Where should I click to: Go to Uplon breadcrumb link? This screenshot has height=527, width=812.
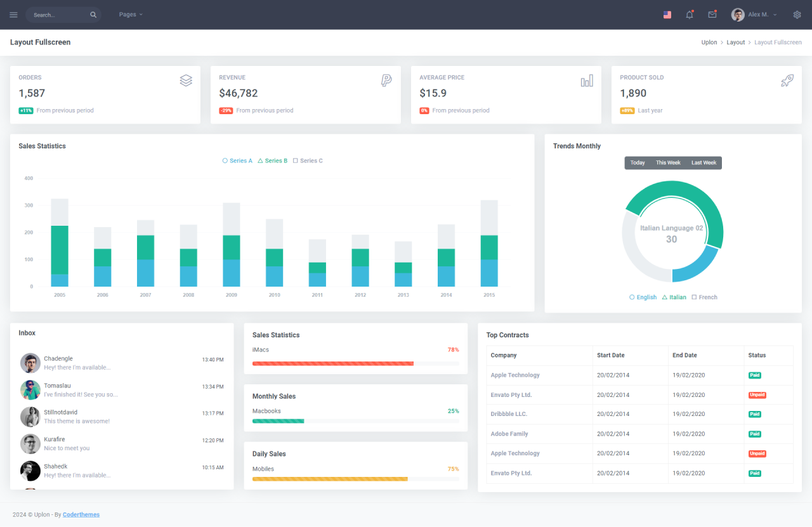(x=709, y=42)
